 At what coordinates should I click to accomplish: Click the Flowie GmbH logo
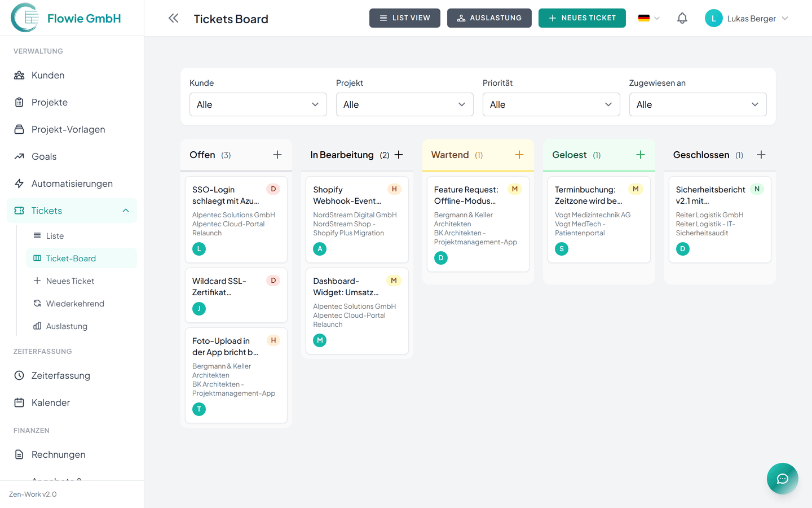[66, 18]
